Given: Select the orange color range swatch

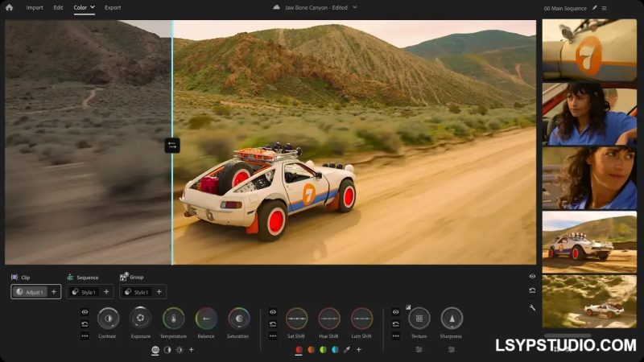Looking at the screenshot, I should (x=311, y=350).
